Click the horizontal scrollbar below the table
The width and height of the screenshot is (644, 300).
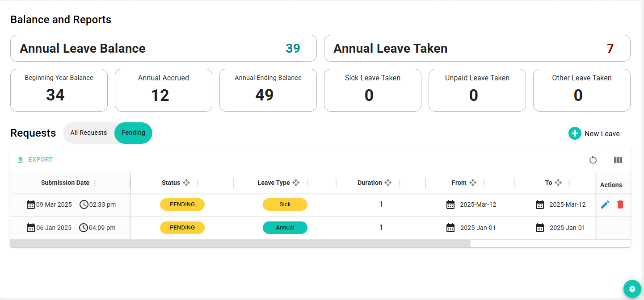coord(241,242)
